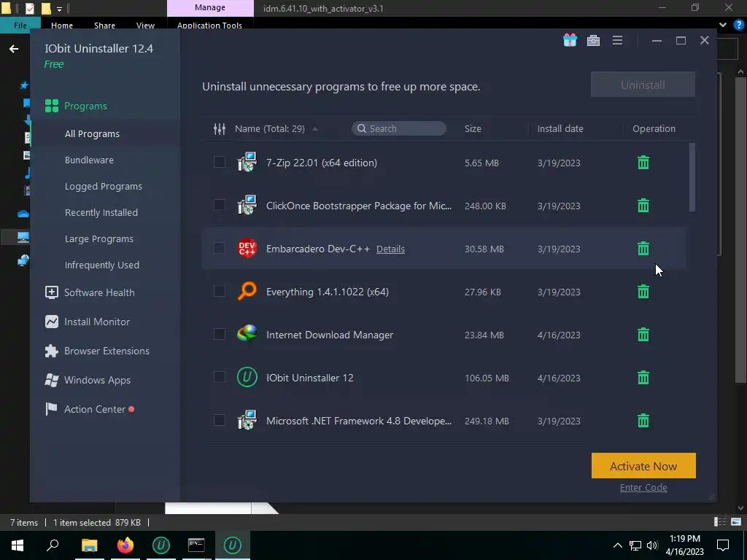This screenshot has width=747, height=560.
Task: Open Install Monitor section
Action: [88, 322]
